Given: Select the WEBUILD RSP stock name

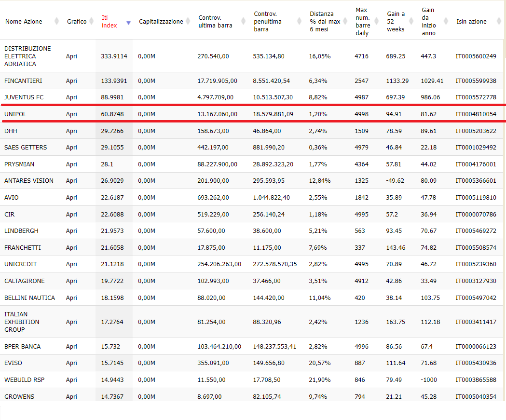Looking at the screenshot, I should point(24,379).
